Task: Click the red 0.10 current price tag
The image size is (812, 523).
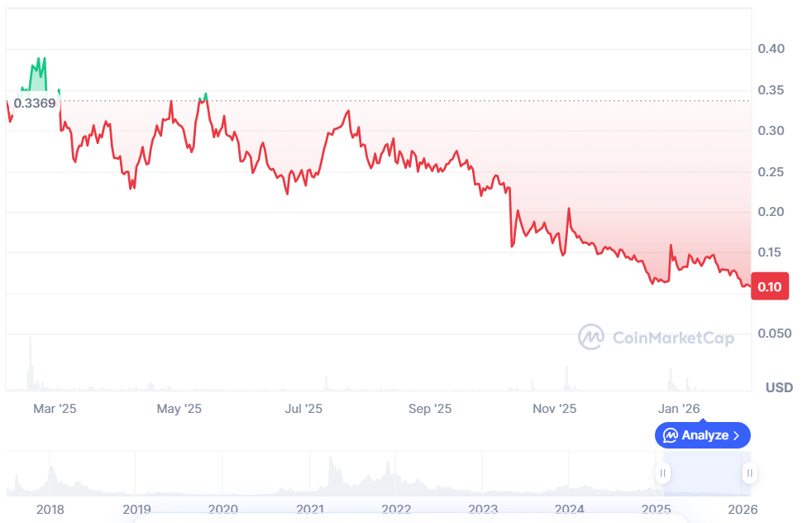Action: click(x=771, y=287)
